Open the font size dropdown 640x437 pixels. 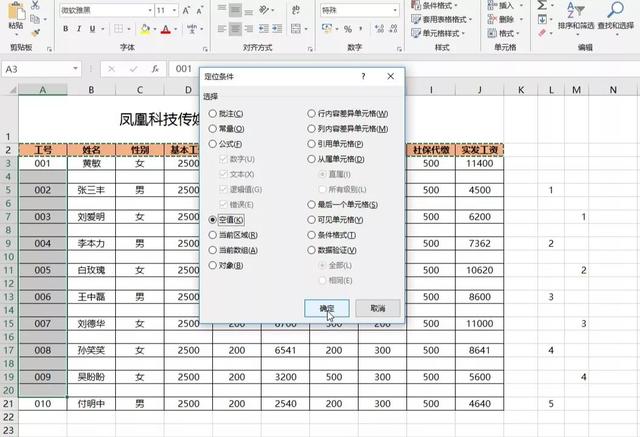pos(174,10)
